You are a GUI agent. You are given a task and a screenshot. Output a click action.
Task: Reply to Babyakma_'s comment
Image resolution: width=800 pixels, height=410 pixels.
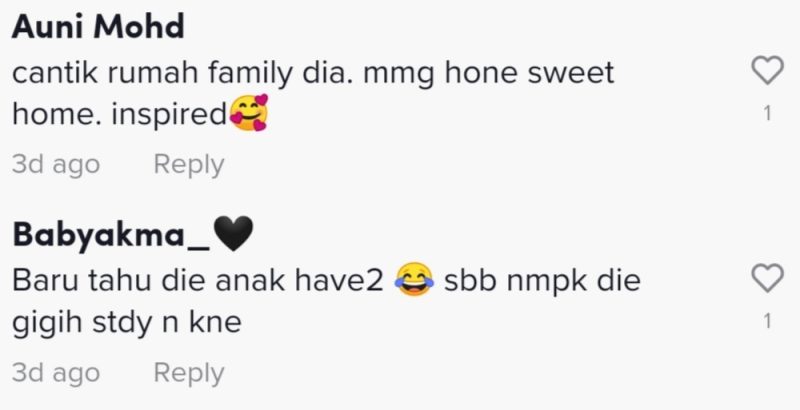[x=189, y=373]
